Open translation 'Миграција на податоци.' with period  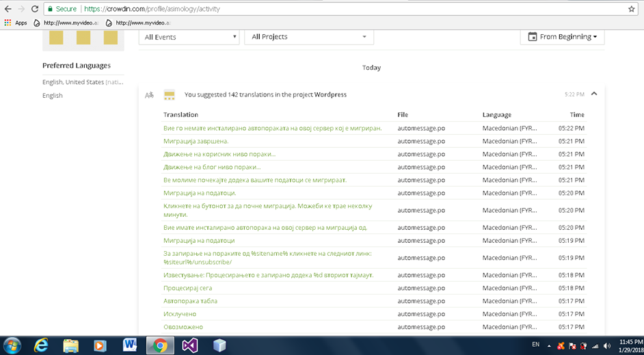pyautogui.click(x=200, y=193)
